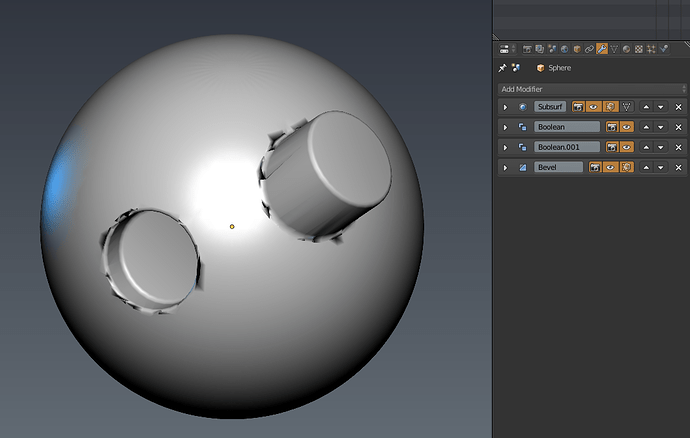The image size is (690, 438).
Task: Move the Boolean modifier down
Action: point(661,127)
